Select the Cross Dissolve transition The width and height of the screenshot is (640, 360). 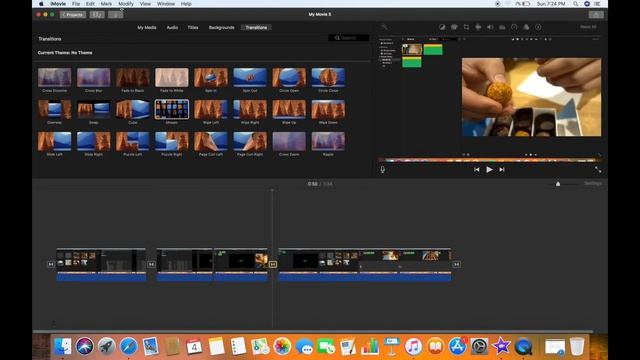(x=54, y=78)
